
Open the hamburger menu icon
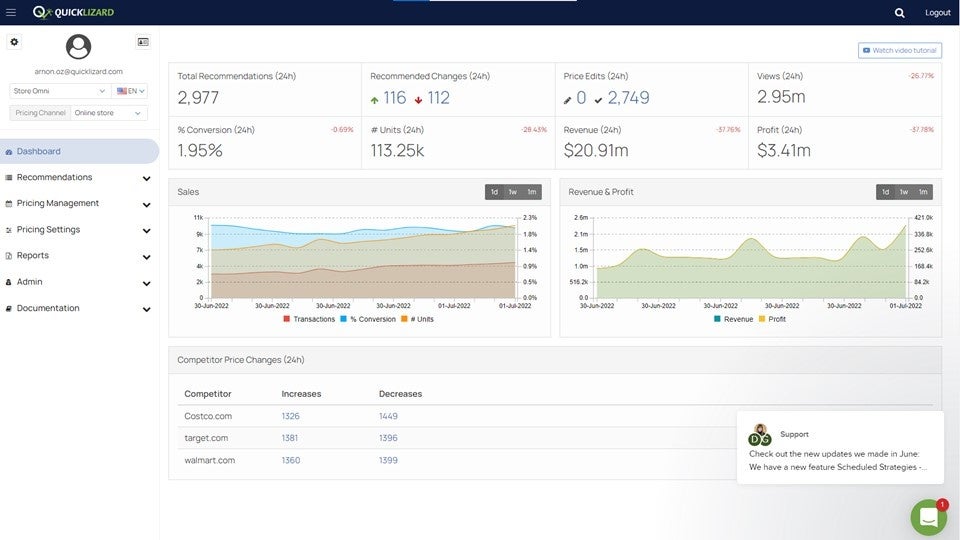coord(11,12)
